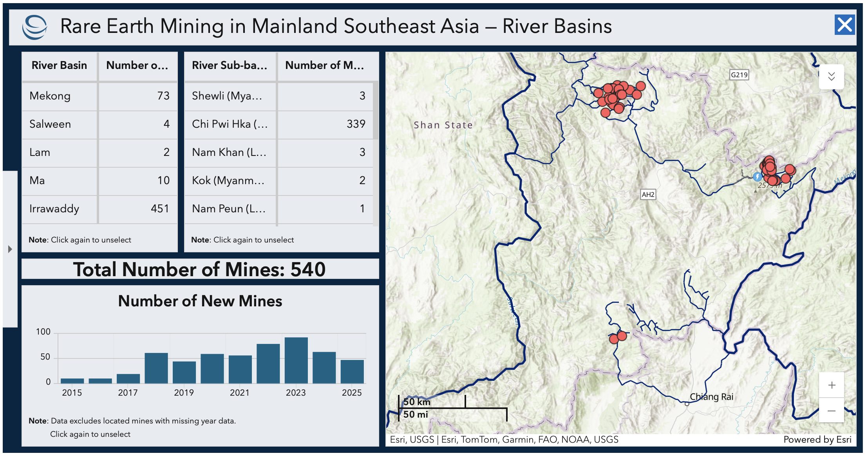Click the blue hydropower marker on map
This screenshot has height=456, width=868.
[757, 177]
